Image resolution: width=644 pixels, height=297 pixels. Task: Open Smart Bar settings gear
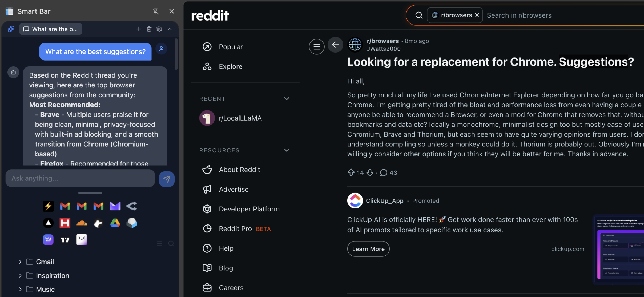tap(159, 29)
